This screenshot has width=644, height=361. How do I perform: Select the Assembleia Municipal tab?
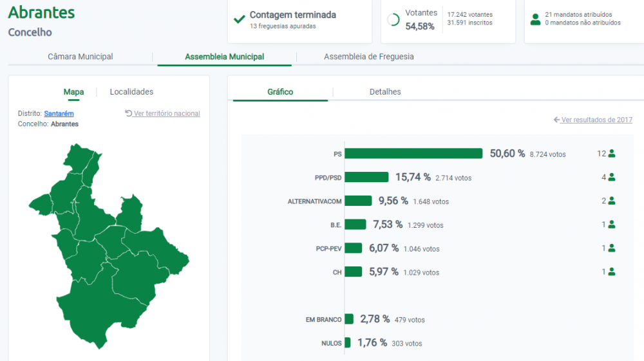(x=224, y=57)
